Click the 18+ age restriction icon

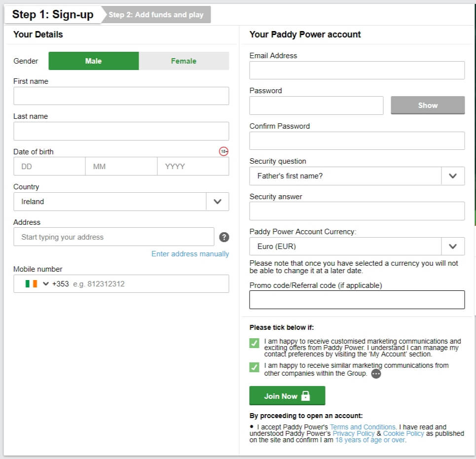[x=224, y=151]
